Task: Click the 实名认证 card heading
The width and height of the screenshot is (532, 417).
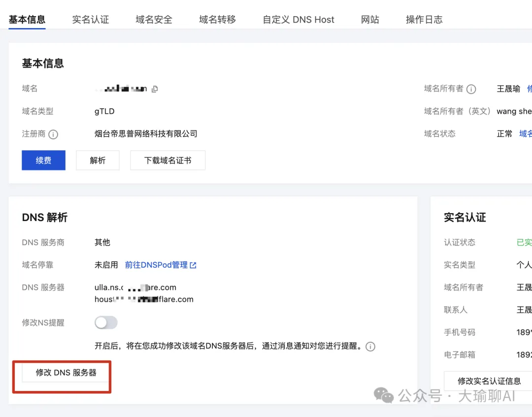Action: pos(465,217)
